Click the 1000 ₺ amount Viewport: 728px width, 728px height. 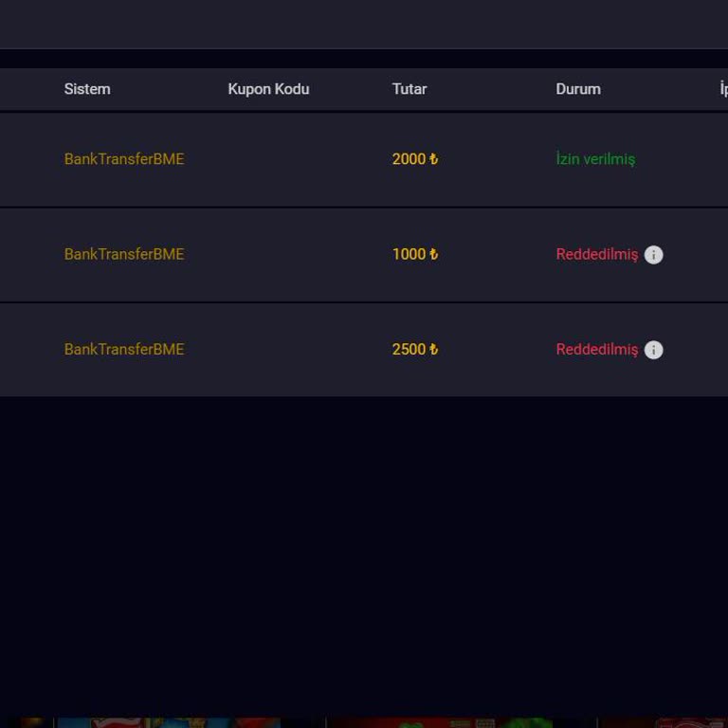[415, 254]
